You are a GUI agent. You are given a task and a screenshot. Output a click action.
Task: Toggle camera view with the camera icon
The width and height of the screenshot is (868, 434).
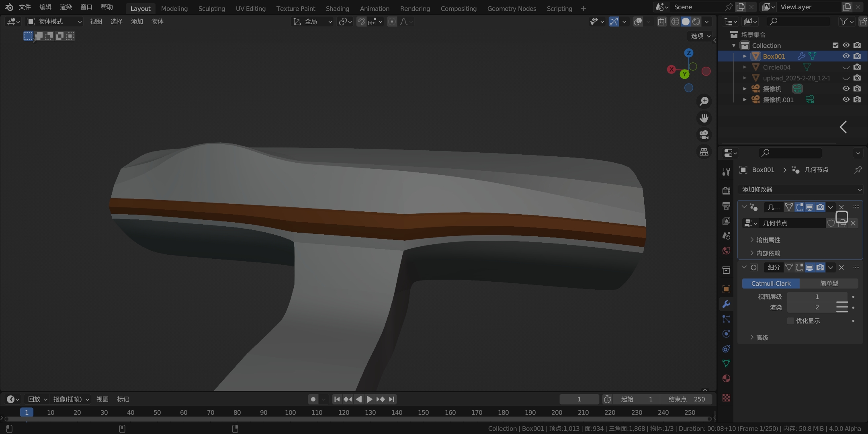click(704, 135)
